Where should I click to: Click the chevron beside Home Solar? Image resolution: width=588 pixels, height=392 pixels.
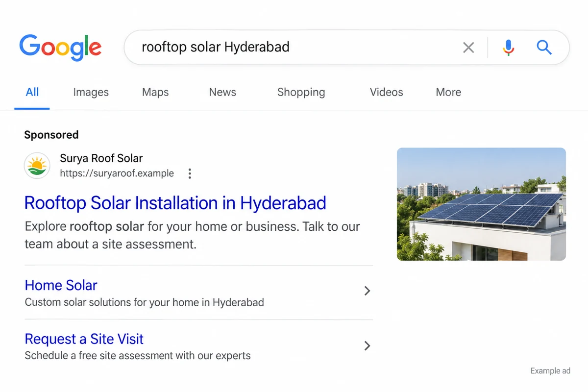click(x=367, y=291)
